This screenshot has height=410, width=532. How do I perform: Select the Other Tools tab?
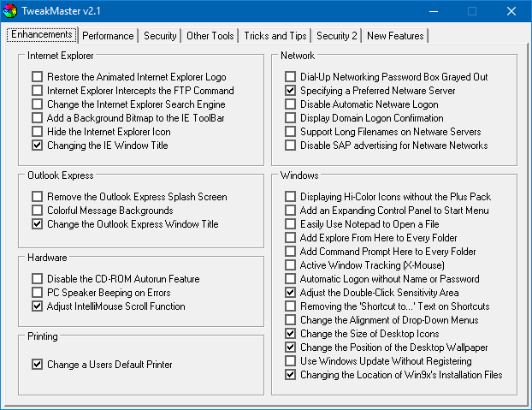click(x=210, y=36)
